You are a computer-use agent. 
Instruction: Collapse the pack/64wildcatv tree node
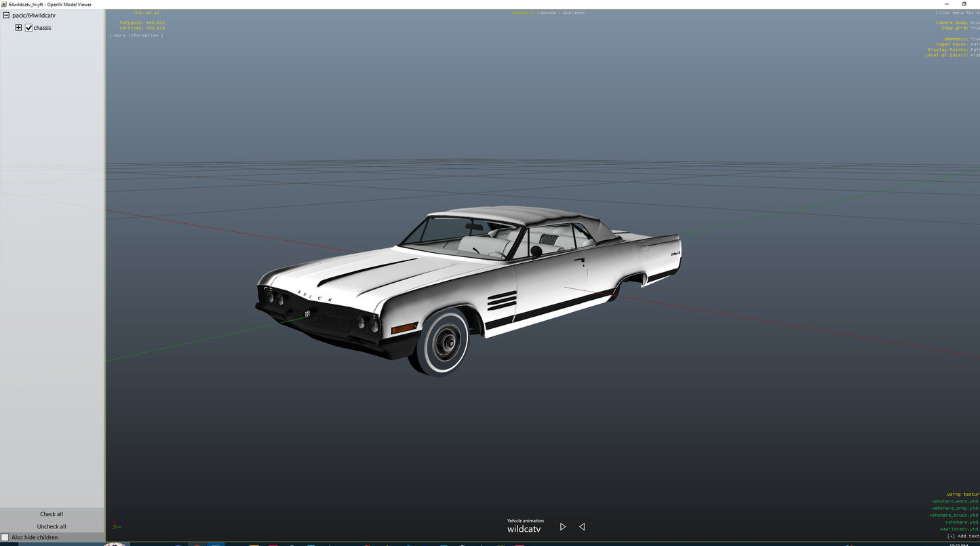[5, 15]
